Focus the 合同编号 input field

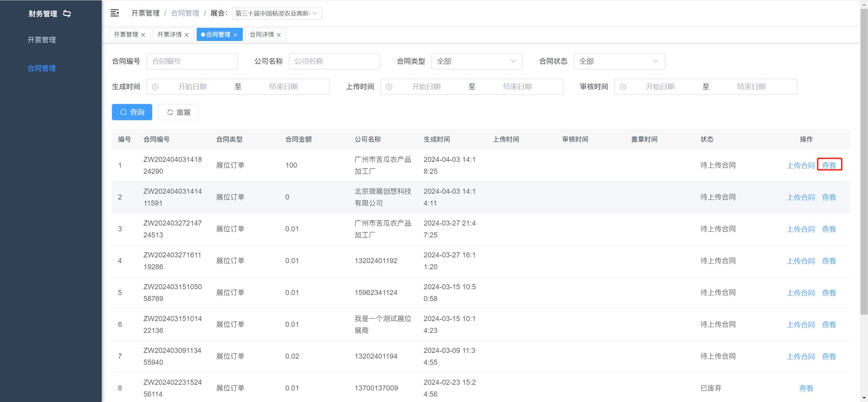[x=192, y=61]
